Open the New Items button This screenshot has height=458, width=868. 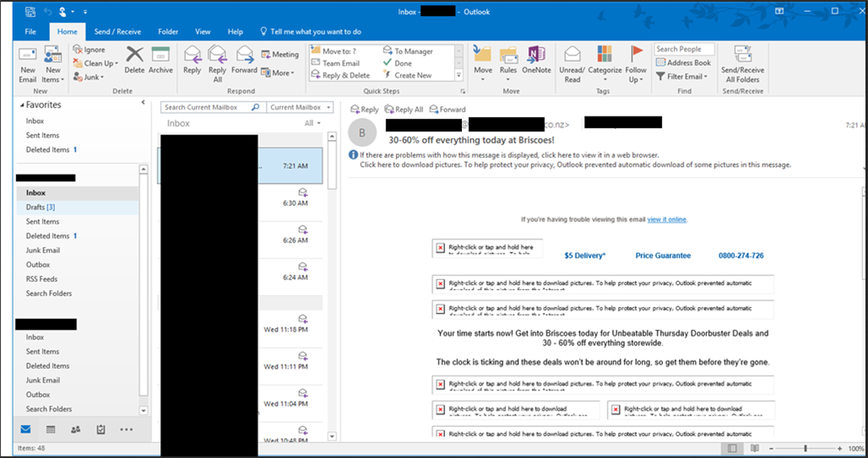(53, 64)
